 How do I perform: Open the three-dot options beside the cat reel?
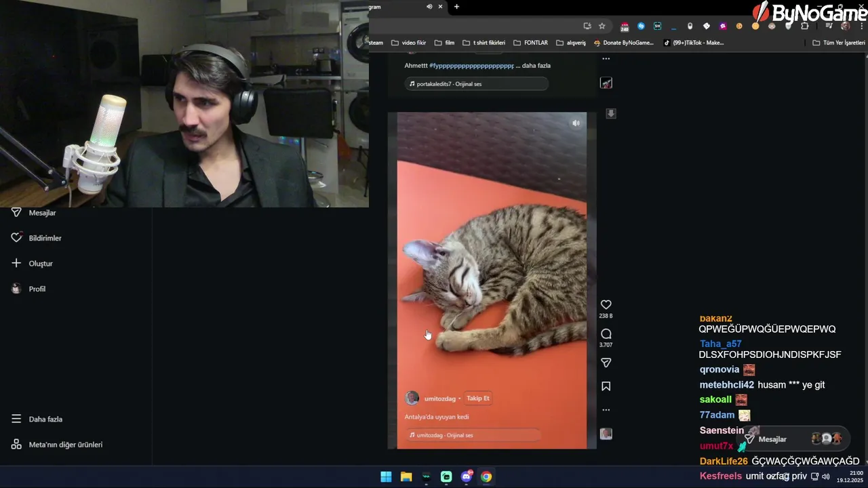[606, 410]
